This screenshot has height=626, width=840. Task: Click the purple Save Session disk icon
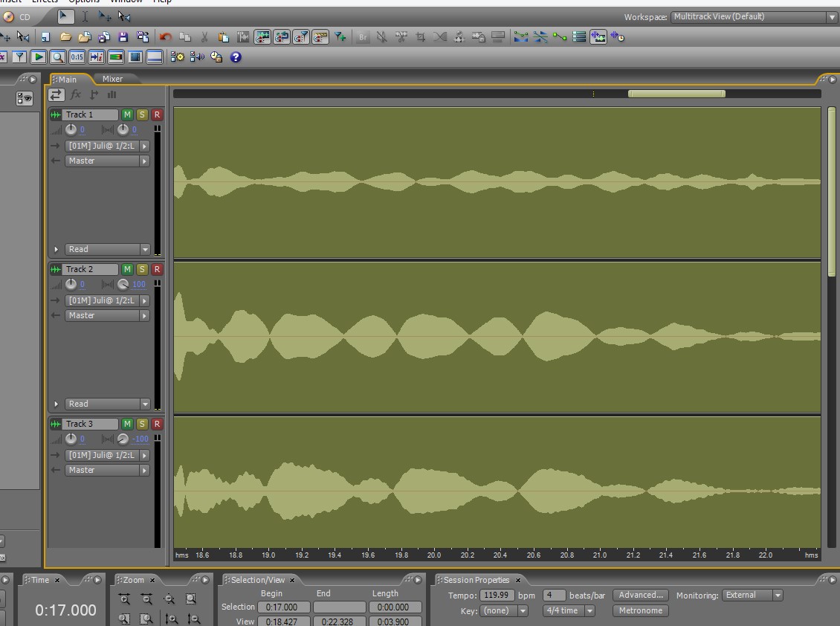pyautogui.click(x=123, y=37)
